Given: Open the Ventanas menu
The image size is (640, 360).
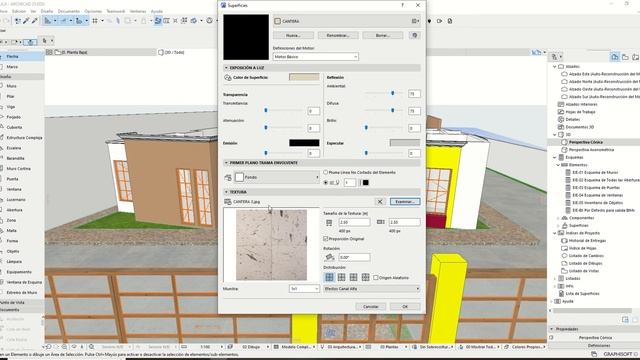Looking at the screenshot, I should [138, 11].
